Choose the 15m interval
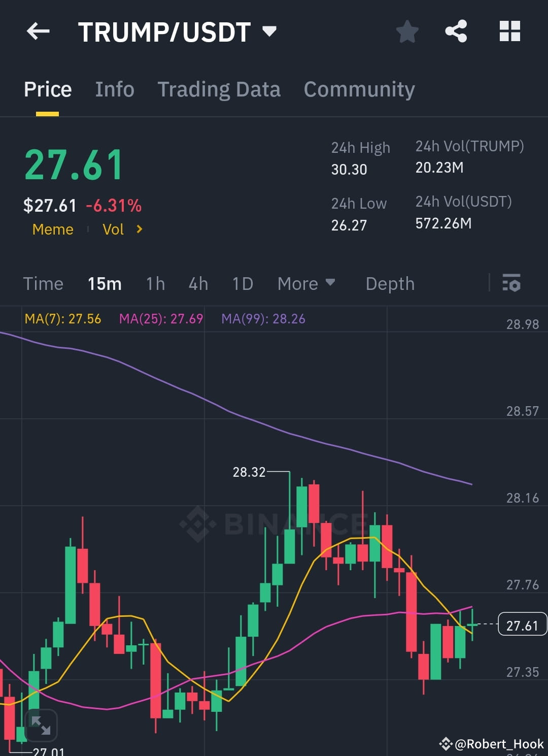 click(105, 284)
